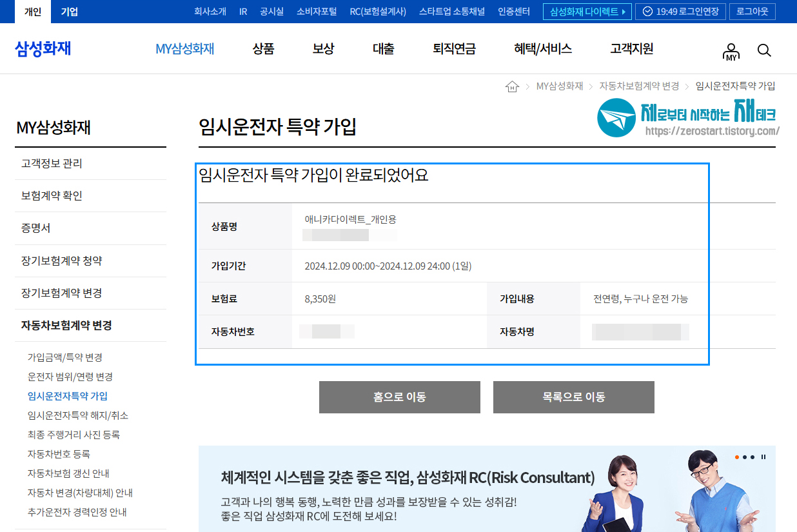Select 운전자 범위/연령 변경 submenu
This screenshot has width=797, height=532.
(70, 377)
